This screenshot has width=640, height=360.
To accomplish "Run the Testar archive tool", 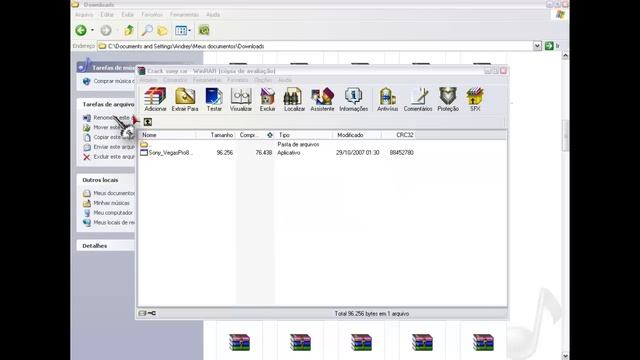I will point(214,99).
